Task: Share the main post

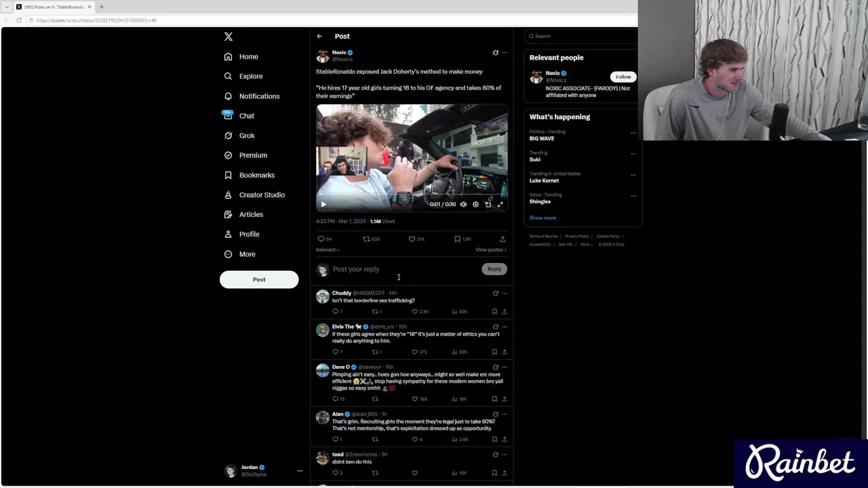Action: click(x=502, y=239)
